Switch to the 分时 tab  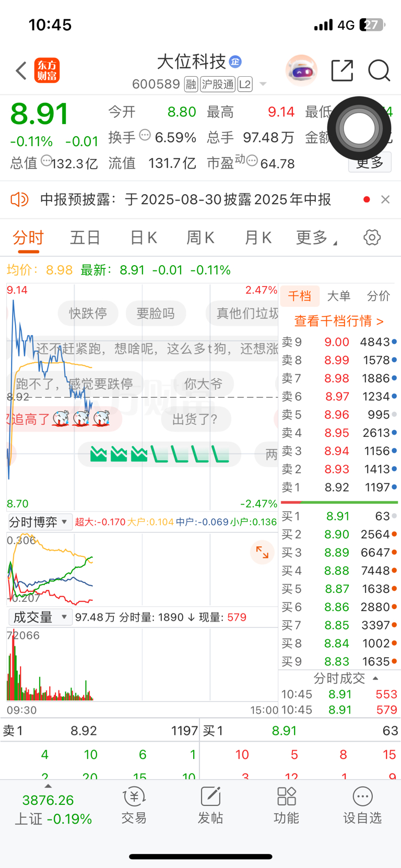click(x=28, y=238)
